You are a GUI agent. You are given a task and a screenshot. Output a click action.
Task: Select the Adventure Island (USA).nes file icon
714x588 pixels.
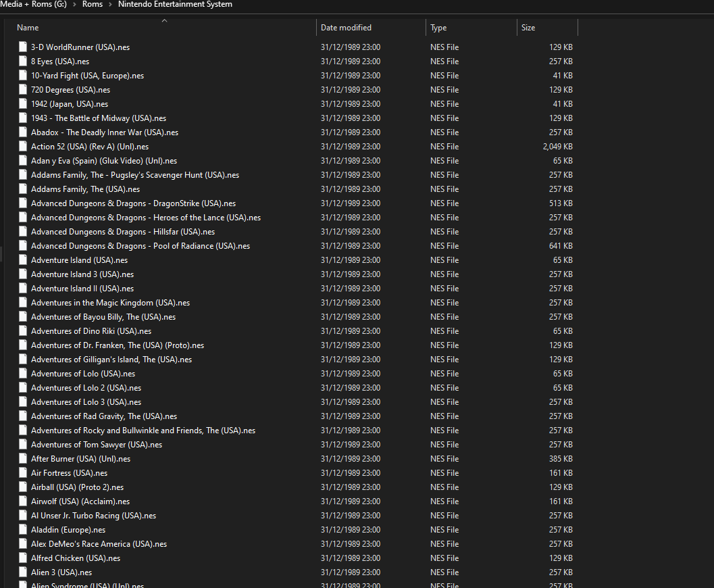(x=23, y=260)
